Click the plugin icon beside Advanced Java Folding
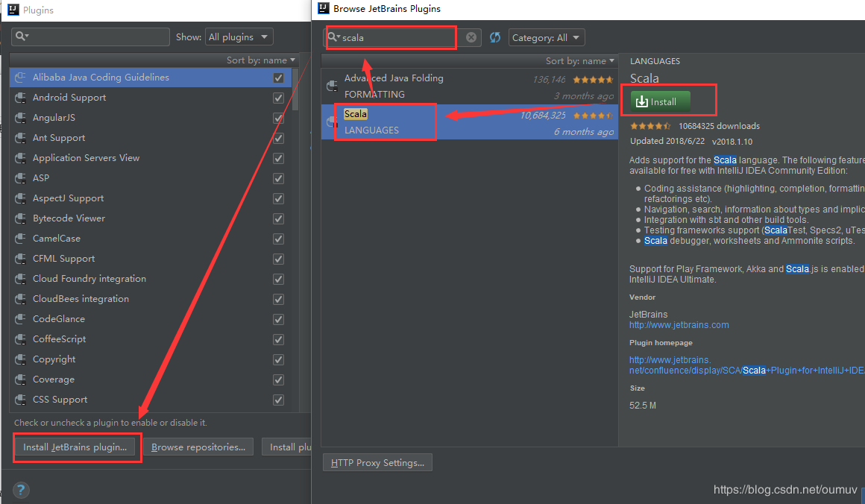 332,86
